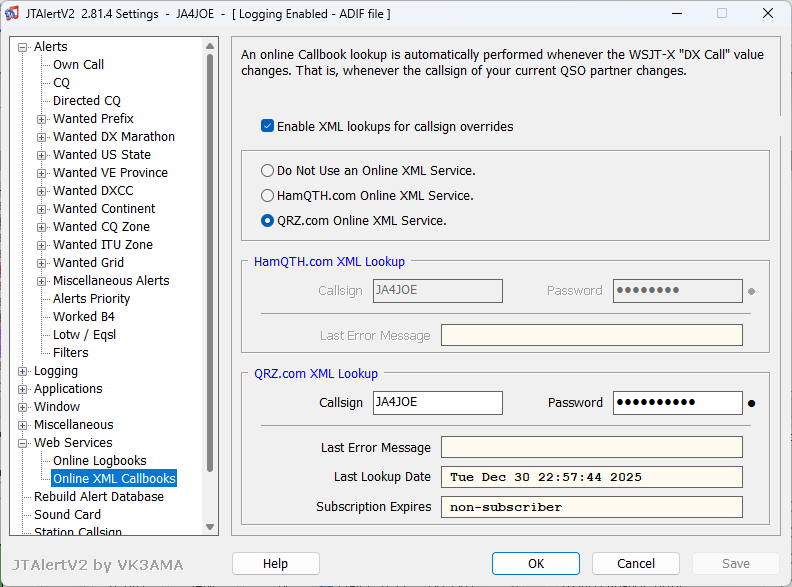
Task: Open the Worked B4 settings
Action: point(84,317)
